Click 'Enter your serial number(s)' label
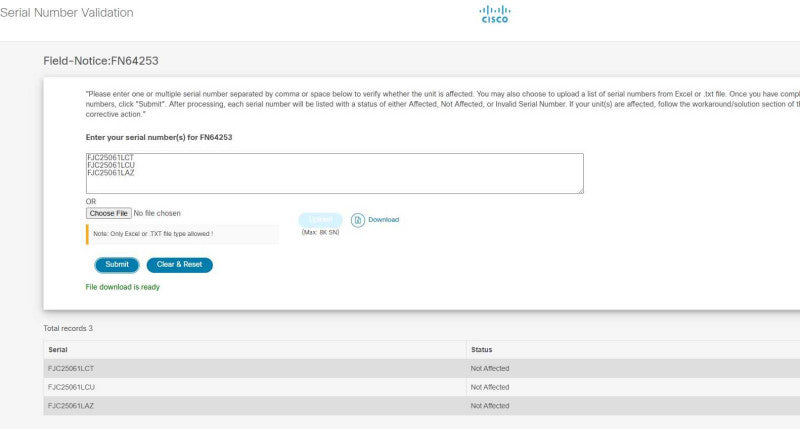This screenshot has width=800, height=429. 159,137
